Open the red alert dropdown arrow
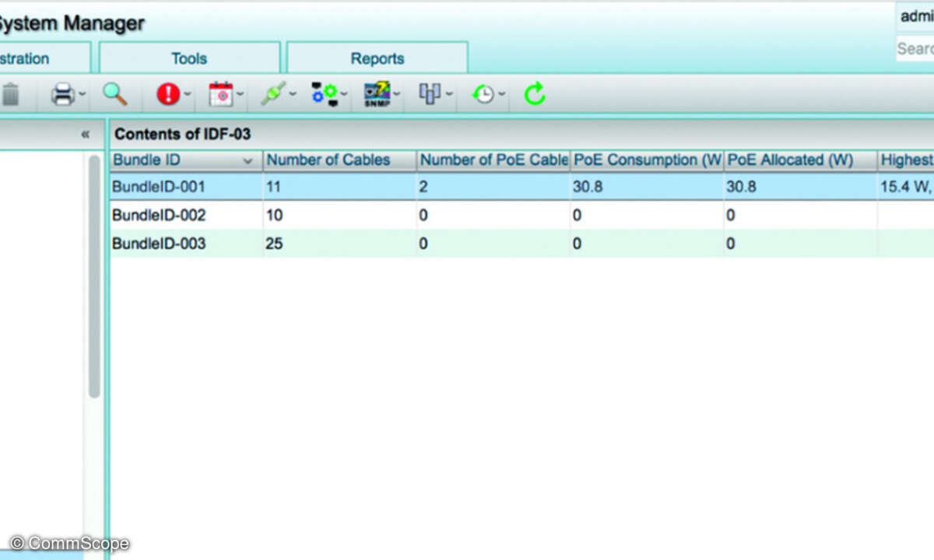934x560 pixels. click(x=188, y=96)
